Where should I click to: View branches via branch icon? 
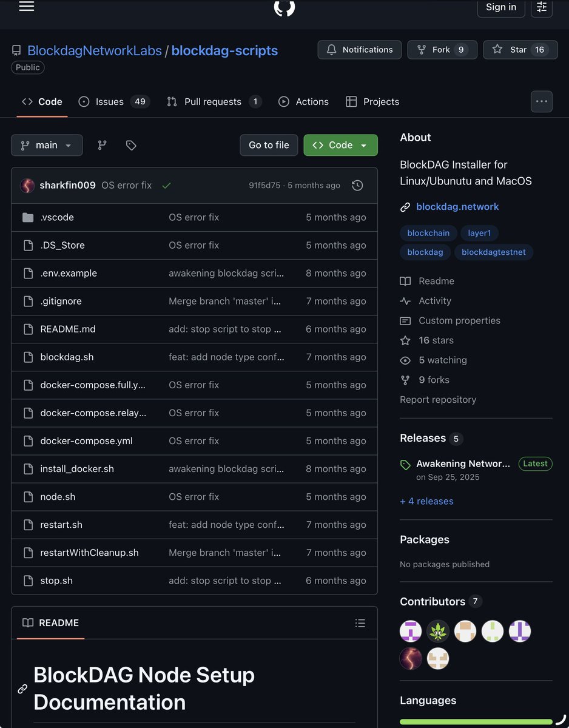coord(102,145)
